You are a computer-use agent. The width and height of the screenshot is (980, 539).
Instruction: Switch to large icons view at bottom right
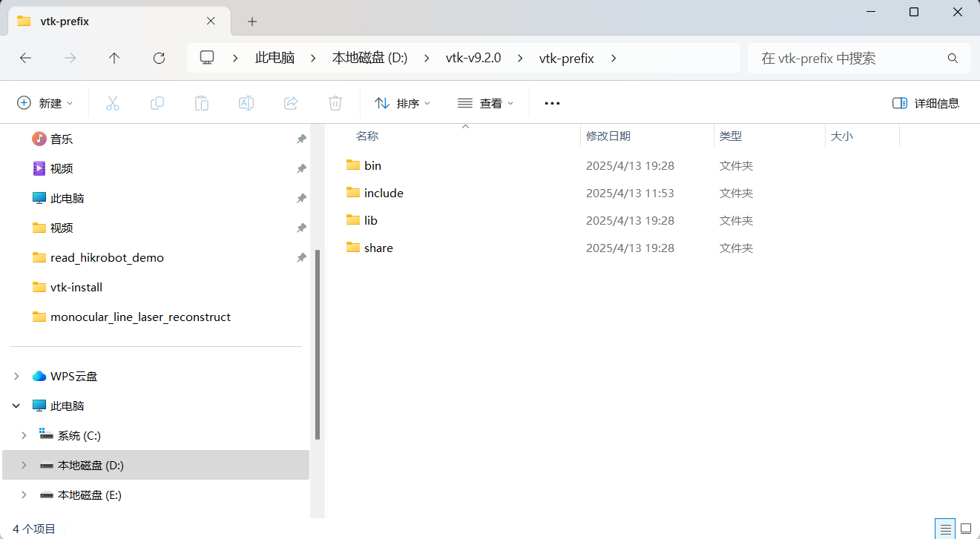965,529
